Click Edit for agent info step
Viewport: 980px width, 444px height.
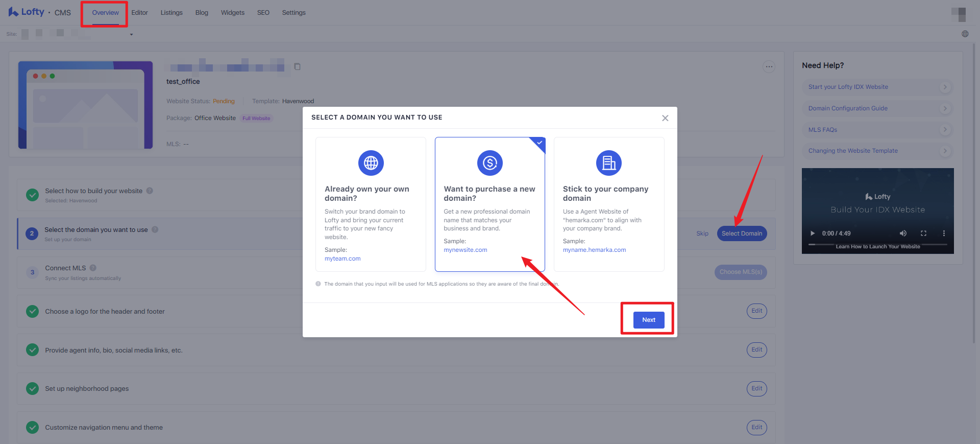pos(756,349)
